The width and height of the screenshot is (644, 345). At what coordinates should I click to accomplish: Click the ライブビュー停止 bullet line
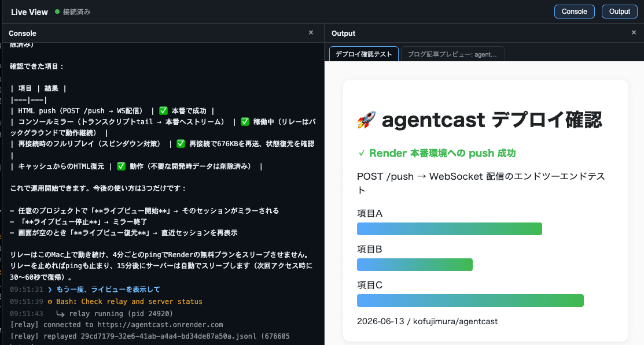pyautogui.click(x=79, y=221)
